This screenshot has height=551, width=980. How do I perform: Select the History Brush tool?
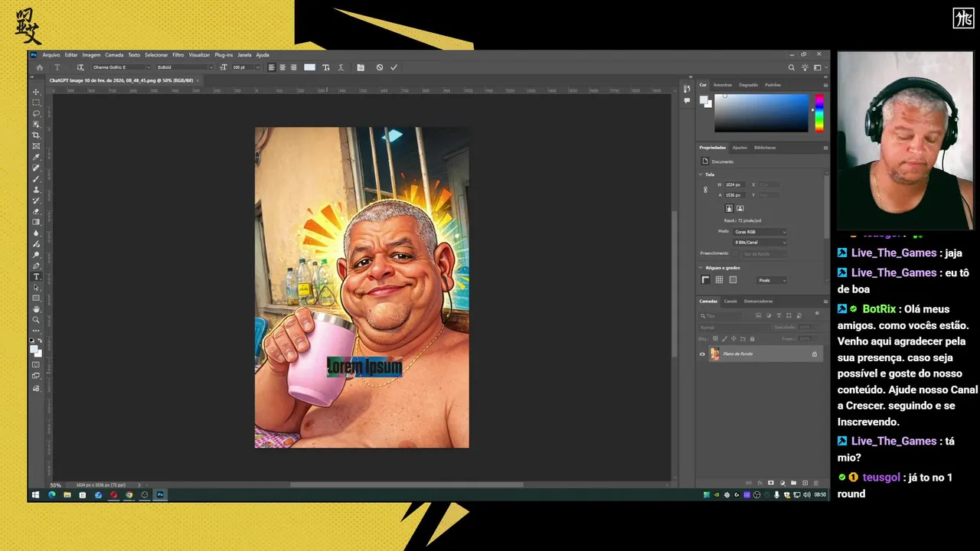click(x=36, y=201)
